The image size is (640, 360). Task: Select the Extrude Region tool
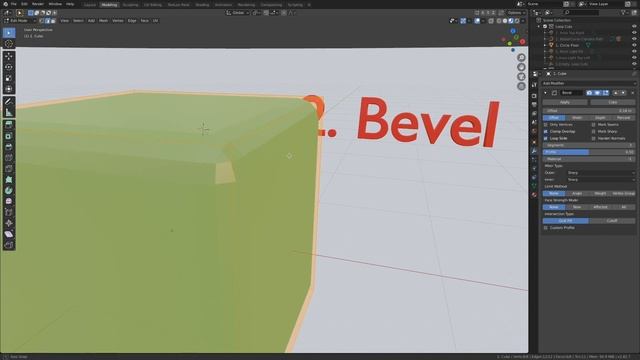[9, 125]
